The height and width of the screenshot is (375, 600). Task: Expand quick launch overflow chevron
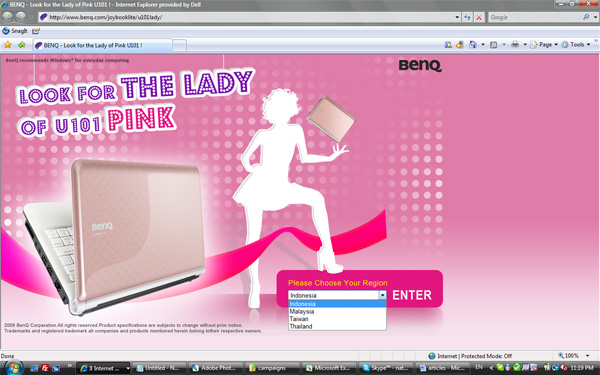coord(70,366)
